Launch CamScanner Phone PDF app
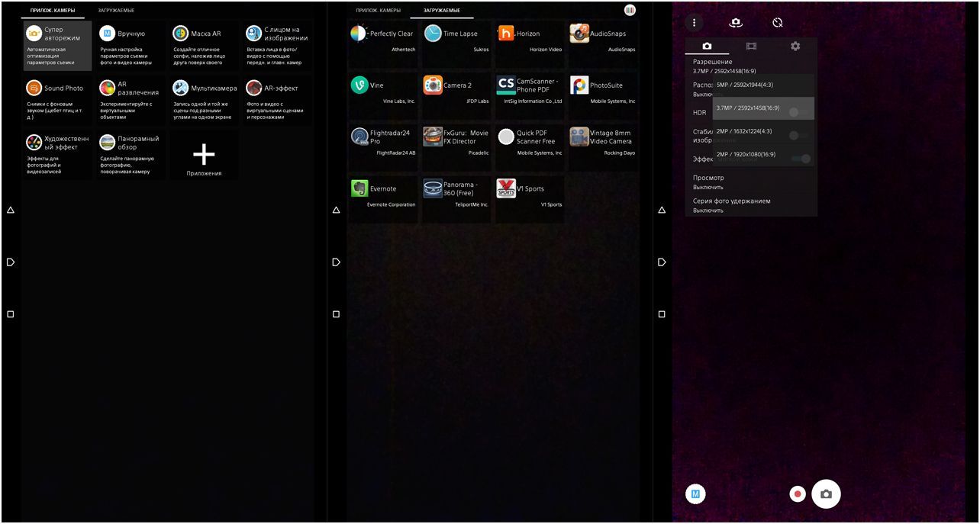This screenshot has width=980, height=524. click(529, 92)
